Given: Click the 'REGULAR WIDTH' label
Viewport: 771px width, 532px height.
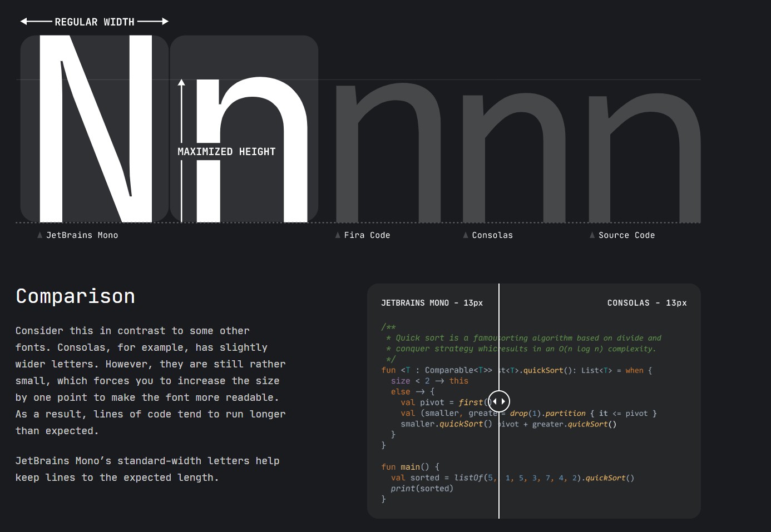Looking at the screenshot, I should point(95,22).
